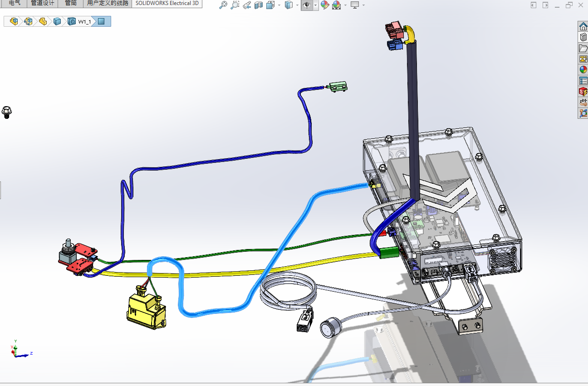Open the Section View tool
588x386 pixels.
click(259, 5)
